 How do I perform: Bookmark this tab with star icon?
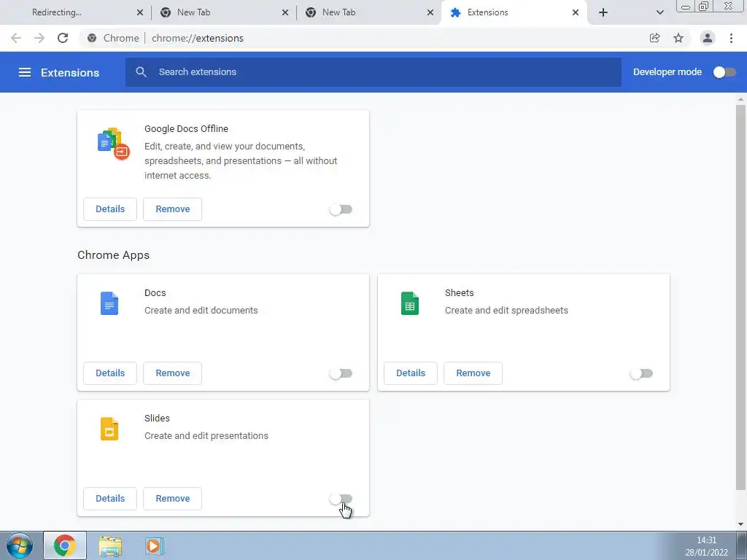[x=678, y=38]
